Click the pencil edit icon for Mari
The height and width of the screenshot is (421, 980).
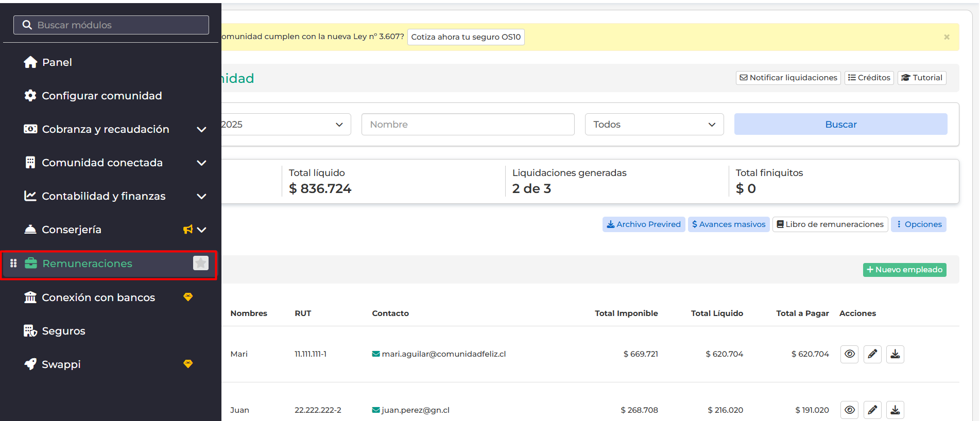pos(872,354)
